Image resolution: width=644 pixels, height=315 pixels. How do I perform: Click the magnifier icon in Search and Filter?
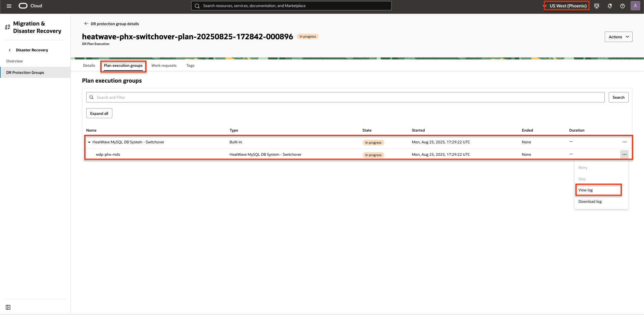[92, 97]
